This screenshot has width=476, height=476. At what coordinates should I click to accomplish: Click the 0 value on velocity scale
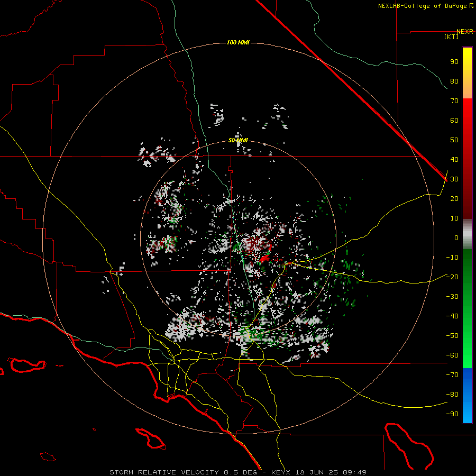(456, 237)
